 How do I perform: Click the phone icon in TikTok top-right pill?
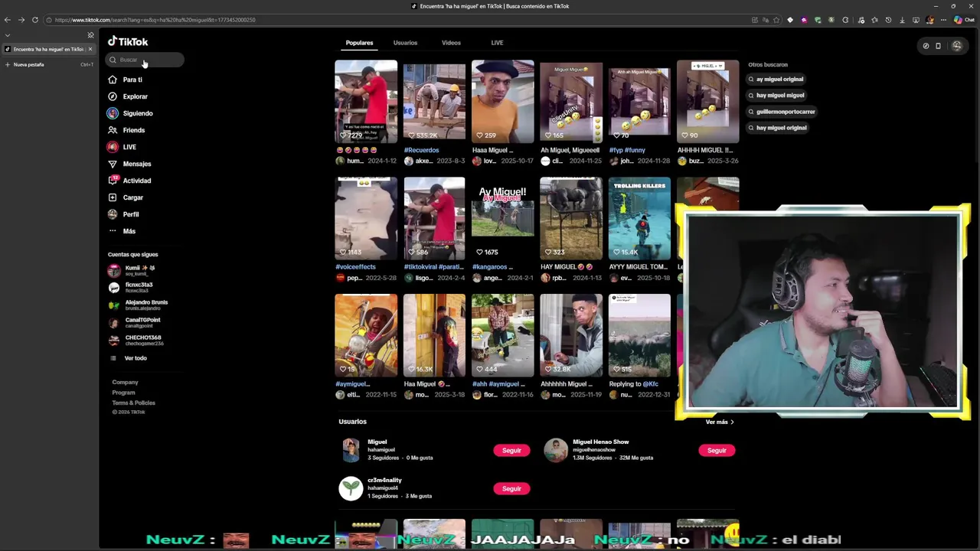coord(938,46)
